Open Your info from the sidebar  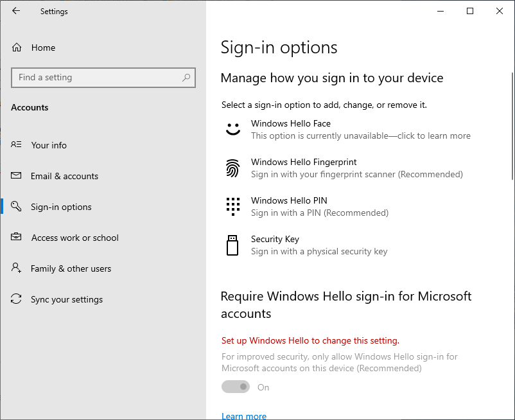point(49,145)
